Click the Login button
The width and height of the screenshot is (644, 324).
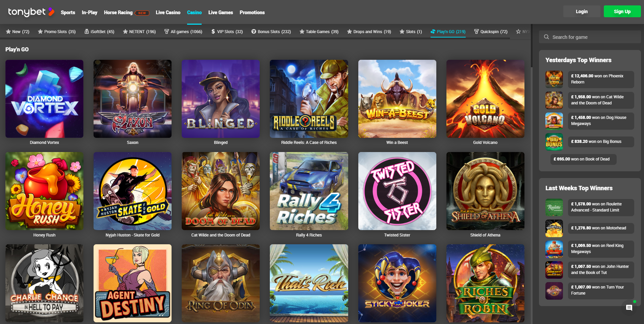[x=582, y=11]
